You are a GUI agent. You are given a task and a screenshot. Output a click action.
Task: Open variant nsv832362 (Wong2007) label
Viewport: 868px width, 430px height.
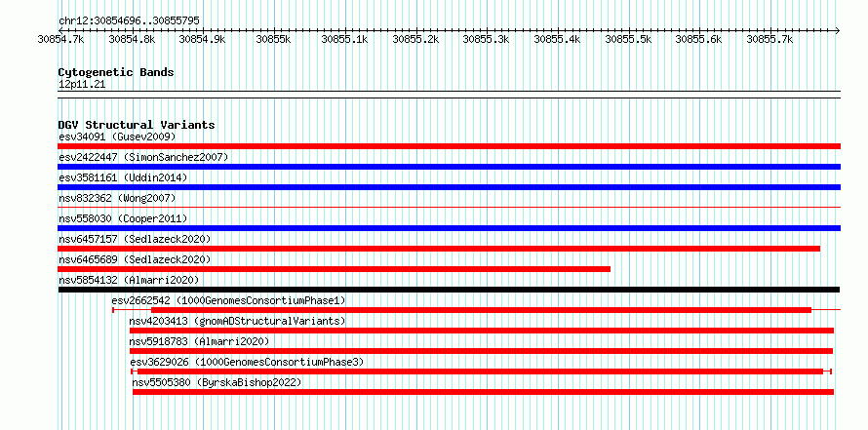click(x=117, y=198)
